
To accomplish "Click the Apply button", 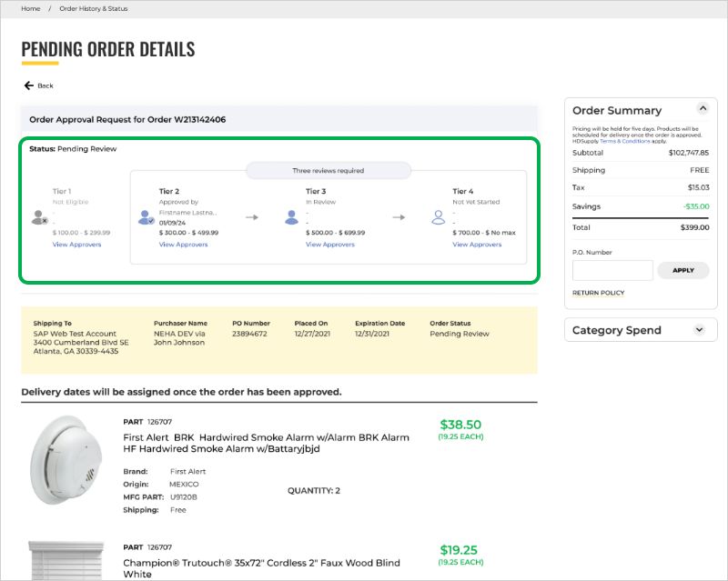I will coord(683,270).
